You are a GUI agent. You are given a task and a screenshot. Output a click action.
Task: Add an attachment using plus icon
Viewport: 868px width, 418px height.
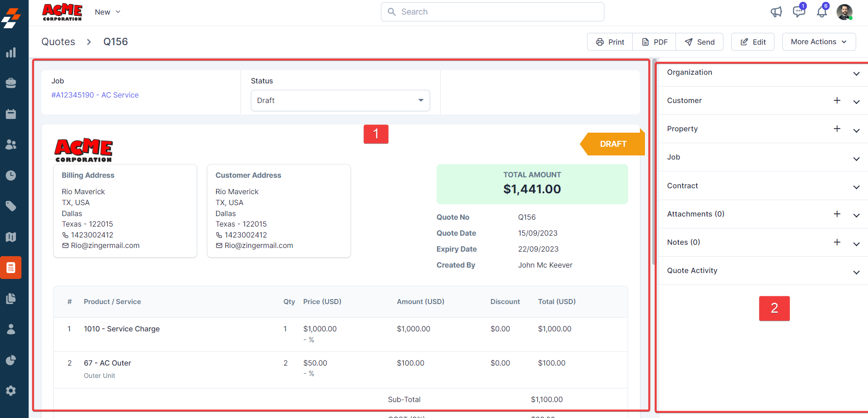pyautogui.click(x=837, y=214)
